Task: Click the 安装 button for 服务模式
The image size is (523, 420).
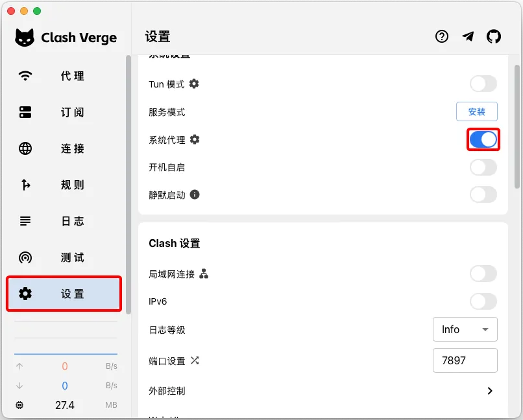Action: pos(476,111)
